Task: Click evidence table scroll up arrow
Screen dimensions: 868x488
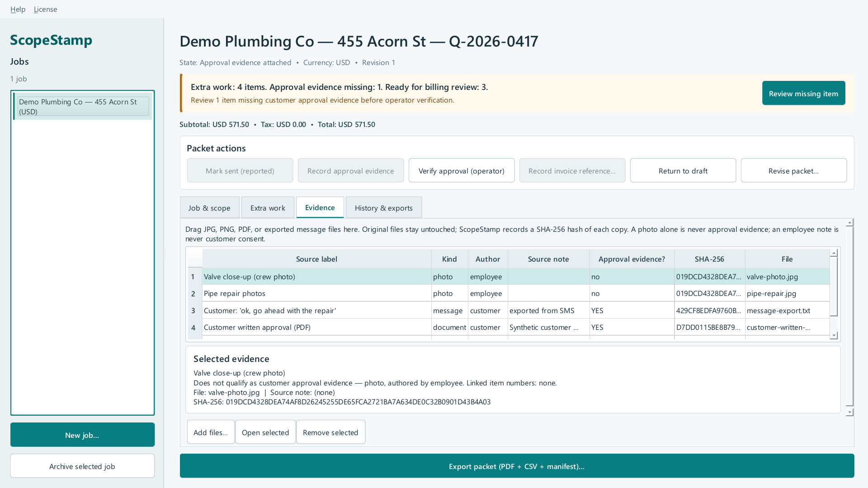Action: point(834,253)
